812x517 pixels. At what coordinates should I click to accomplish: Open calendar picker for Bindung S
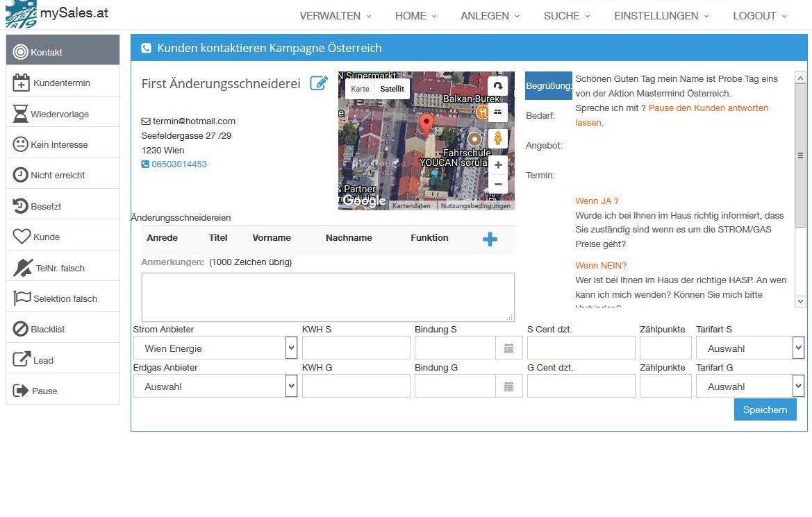click(x=508, y=348)
